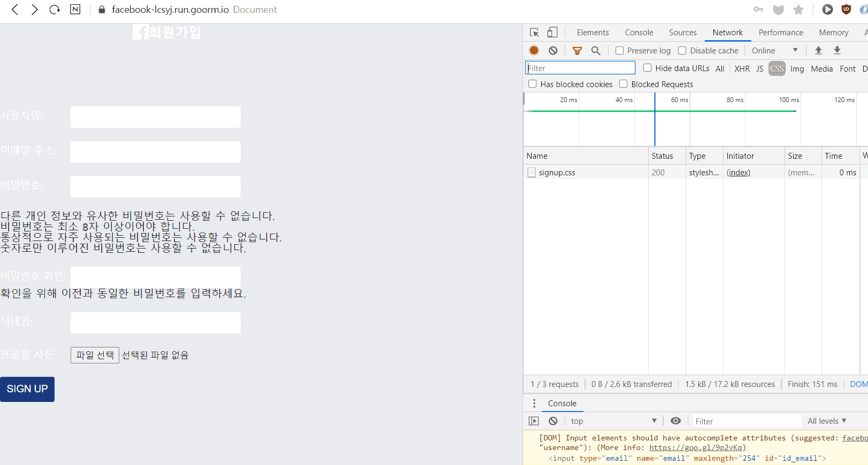Open the Online throttling dropdown
The image size is (868, 465).
[x=775, y=51]
